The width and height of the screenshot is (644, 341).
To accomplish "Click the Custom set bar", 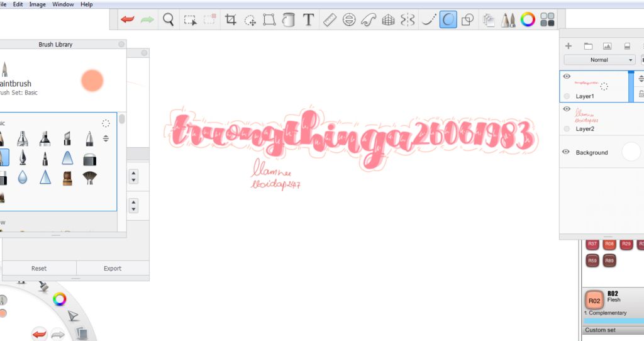I will 613,330.
